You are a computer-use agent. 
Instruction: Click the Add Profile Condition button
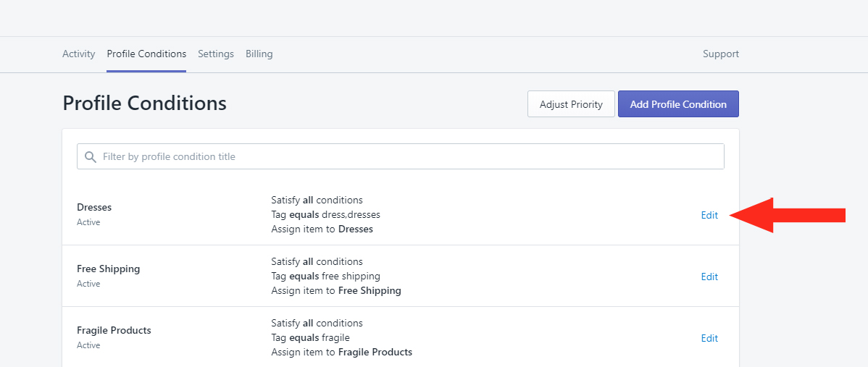tap(678, 104)
